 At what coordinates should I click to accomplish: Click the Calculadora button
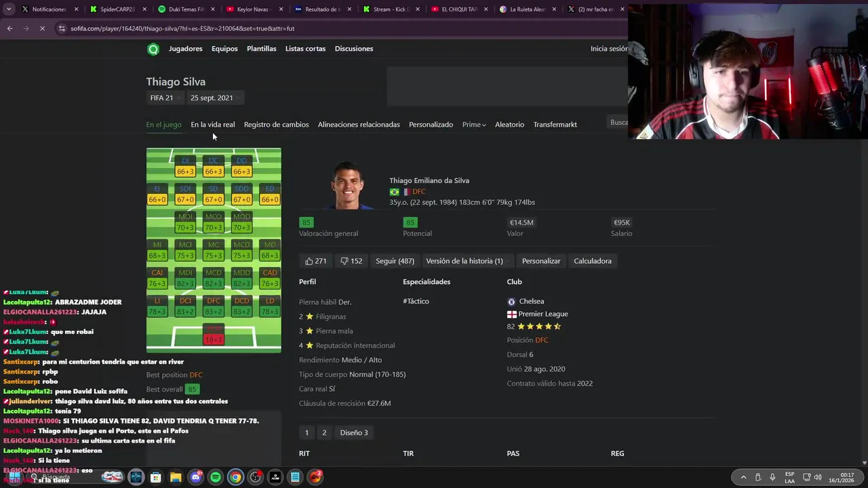pos(593,261)
